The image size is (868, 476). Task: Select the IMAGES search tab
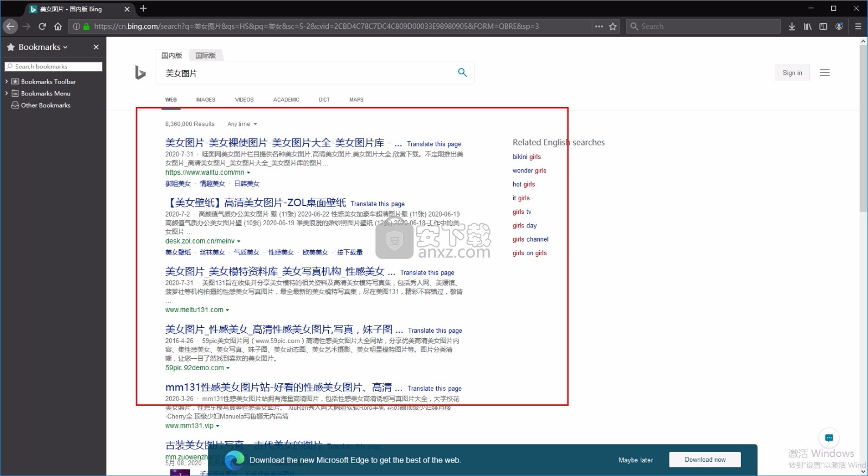tap(206, 100)
